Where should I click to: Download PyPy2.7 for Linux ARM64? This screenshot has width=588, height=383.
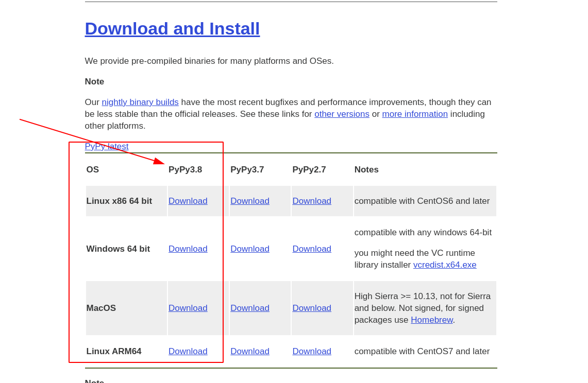312,352
